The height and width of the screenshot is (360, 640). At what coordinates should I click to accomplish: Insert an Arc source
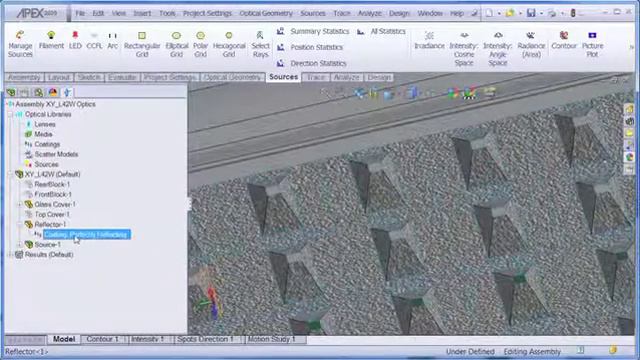point(113,40)
